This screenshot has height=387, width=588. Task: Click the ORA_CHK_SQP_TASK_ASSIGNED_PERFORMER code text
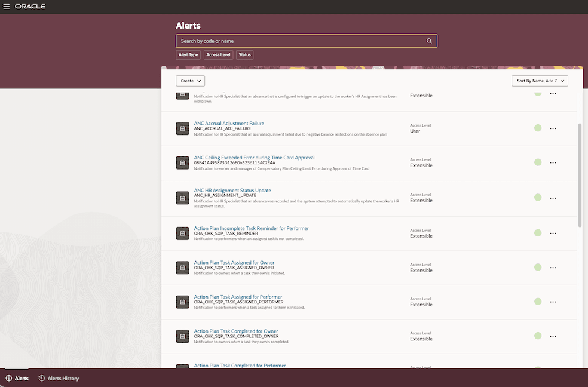[x=238, y=302]
